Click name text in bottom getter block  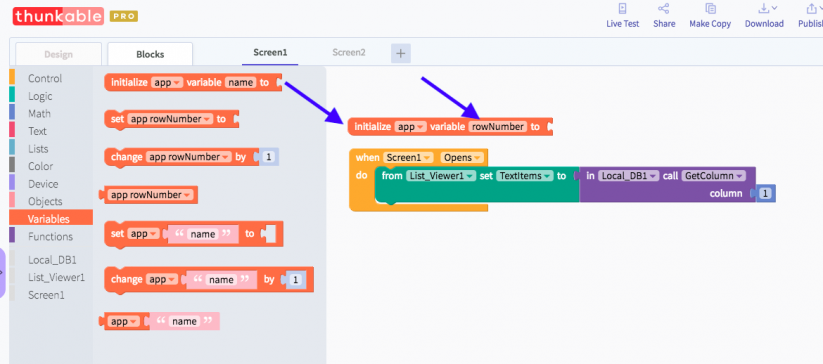tap(184, 322)
